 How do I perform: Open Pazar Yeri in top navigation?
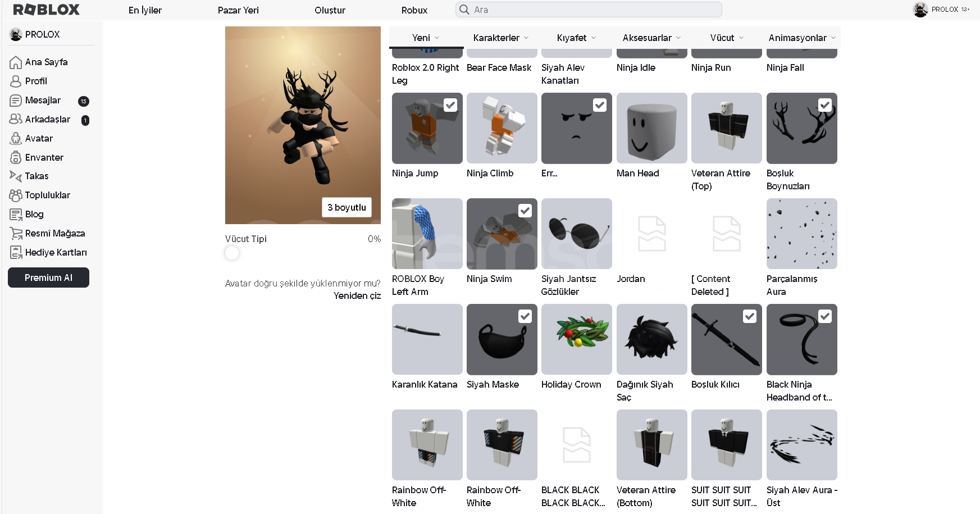tap(238, 10)
